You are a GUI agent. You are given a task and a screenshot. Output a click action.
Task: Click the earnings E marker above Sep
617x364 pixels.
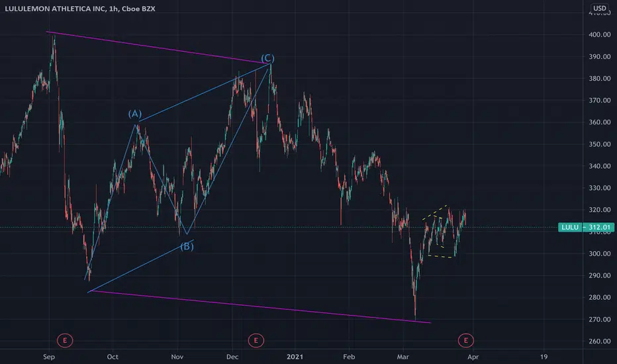coord(65,340)
